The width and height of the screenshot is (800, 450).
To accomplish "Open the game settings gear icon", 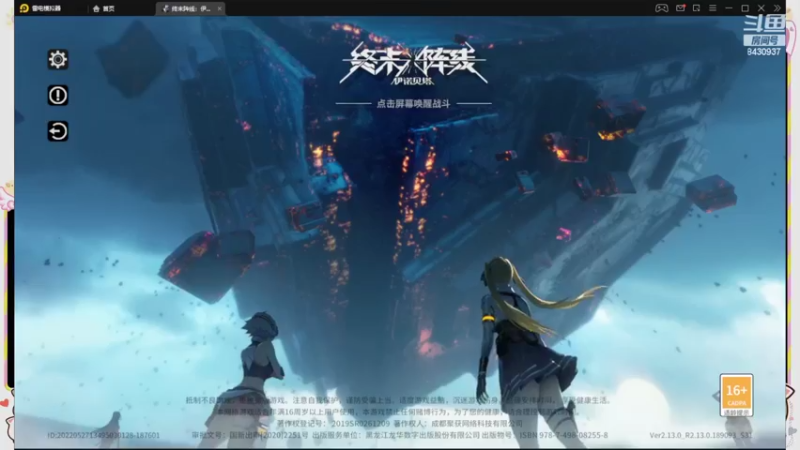I will coord(58,60).
